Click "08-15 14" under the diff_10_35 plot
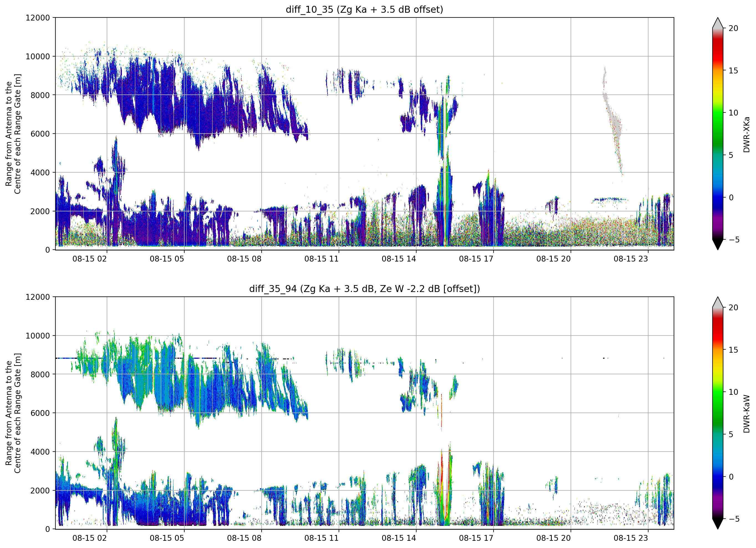 (399, 259)
